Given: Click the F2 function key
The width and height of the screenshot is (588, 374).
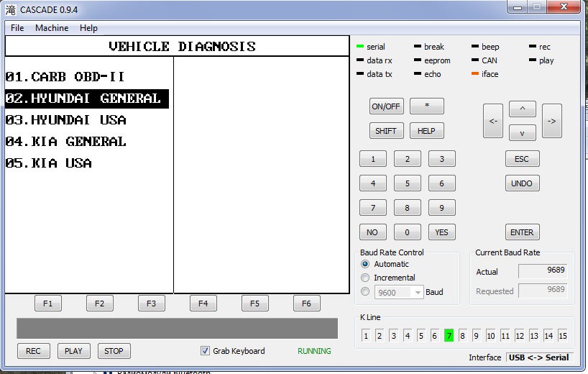Looking at the screenshot, I should (100, 304).
